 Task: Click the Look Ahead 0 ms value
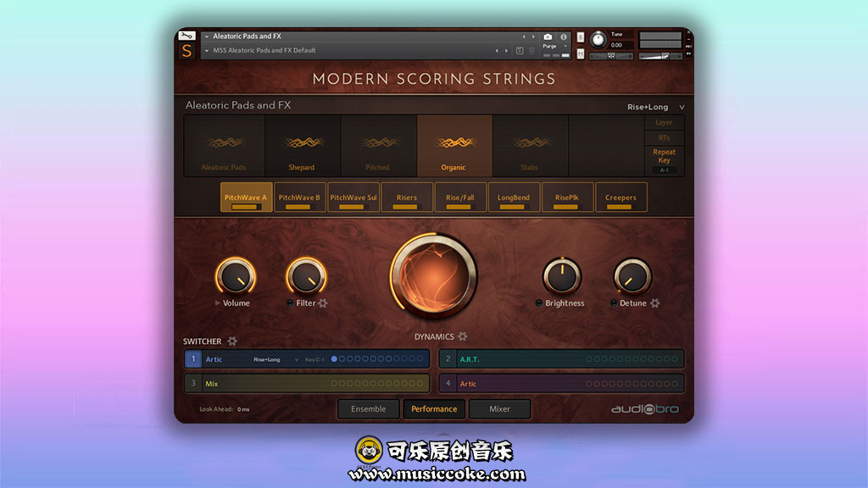point(243,409)
